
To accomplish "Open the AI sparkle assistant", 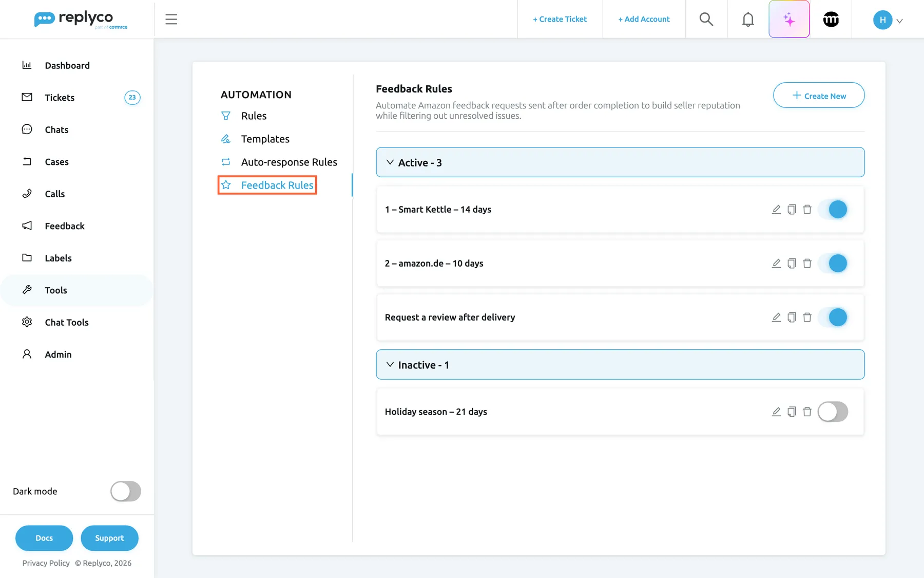I will pyautogui.click(x=789, y=20).
